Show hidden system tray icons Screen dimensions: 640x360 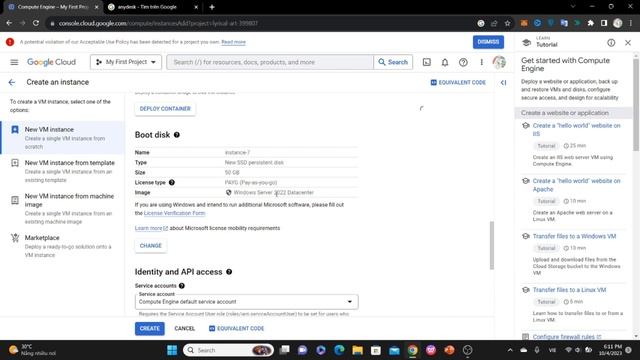coord(510,350)
